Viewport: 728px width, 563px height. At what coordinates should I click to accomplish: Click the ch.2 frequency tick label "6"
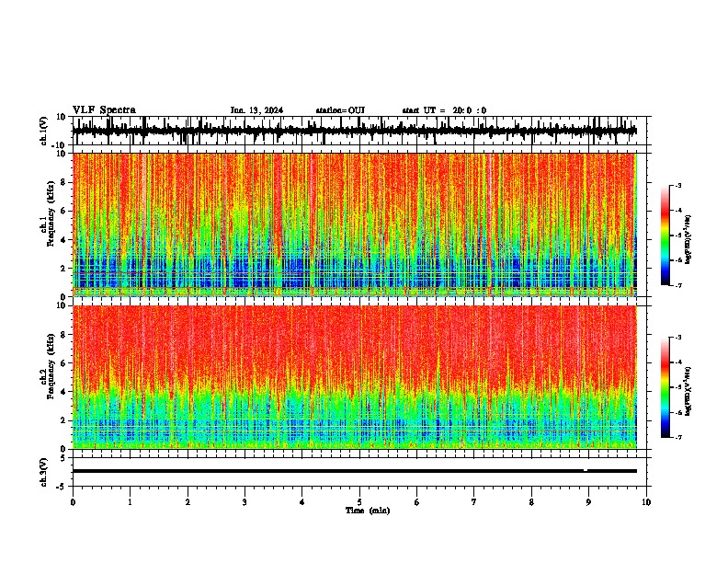click(63, 362)
